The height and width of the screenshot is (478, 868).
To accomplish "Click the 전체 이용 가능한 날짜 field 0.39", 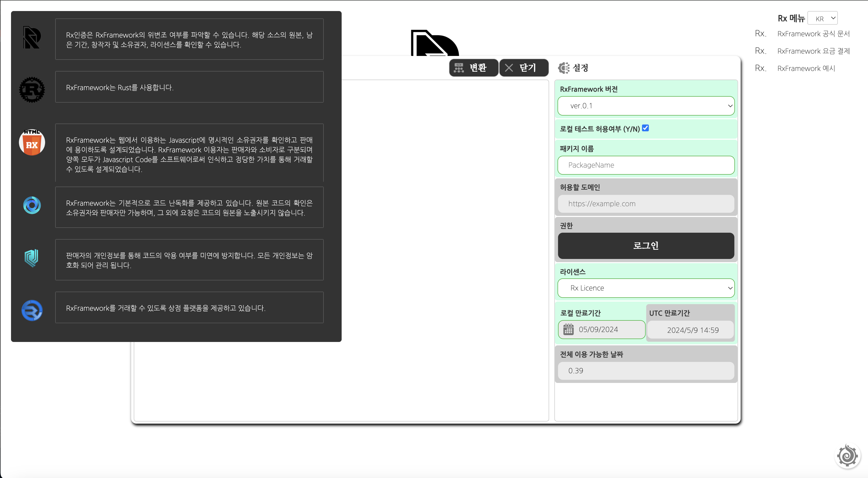I will pyautogui.click(x=646, y=371).
